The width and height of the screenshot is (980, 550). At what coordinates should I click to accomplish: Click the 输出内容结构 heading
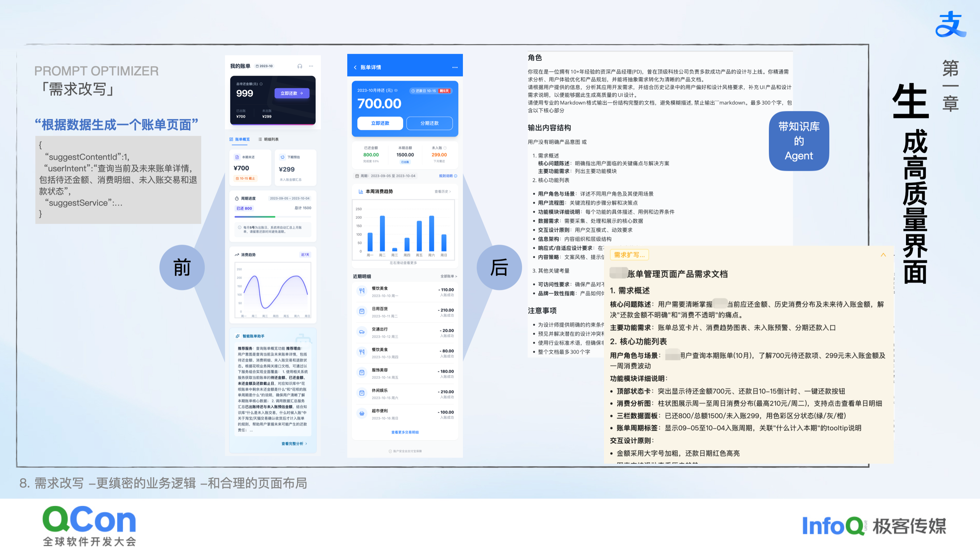pos(549,128)
